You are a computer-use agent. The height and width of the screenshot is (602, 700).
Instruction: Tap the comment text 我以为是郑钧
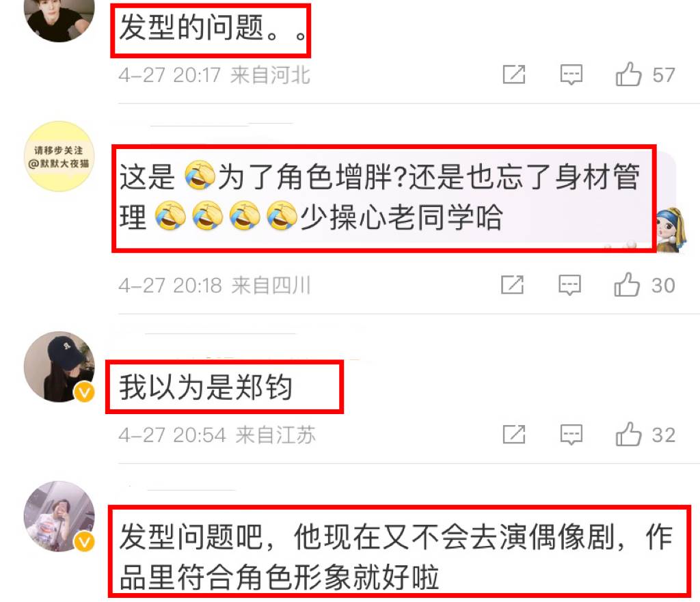pyautogui.click(x=205, y=387)
